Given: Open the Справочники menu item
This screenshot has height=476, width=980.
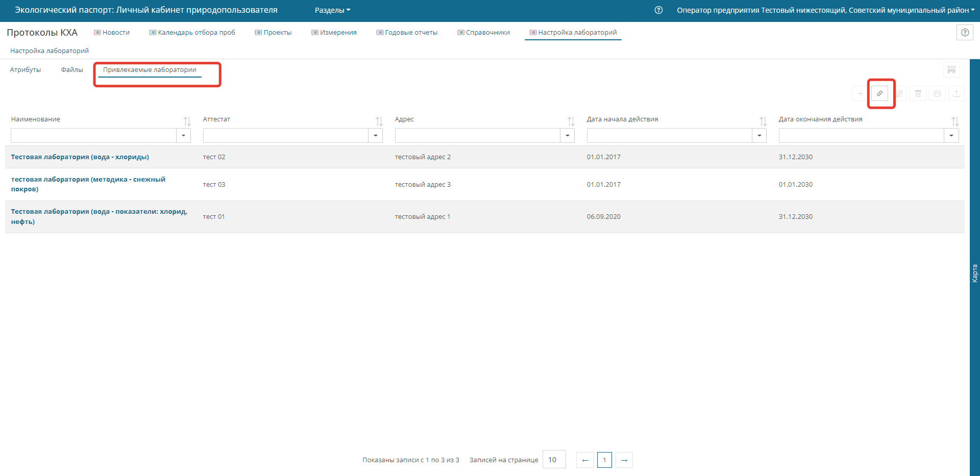Looking at the screenshot, I should [483, 33].
